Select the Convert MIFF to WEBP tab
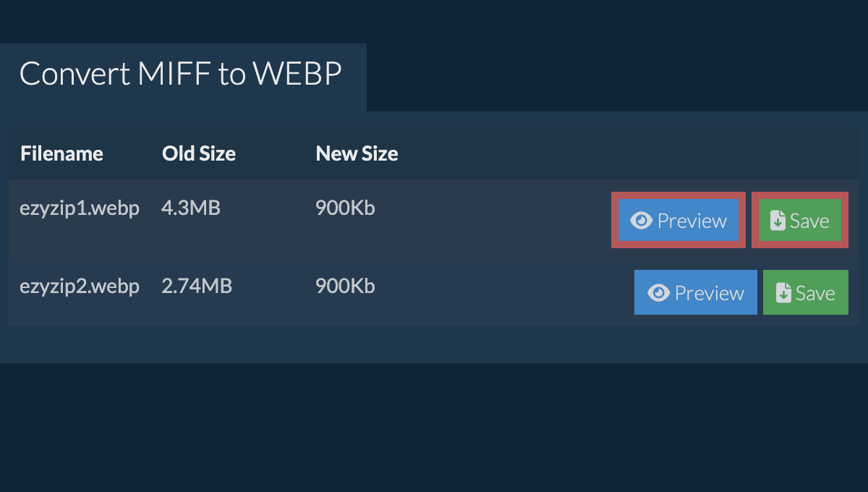The height and width of the screenshot is (492, 868). [181, 75]
